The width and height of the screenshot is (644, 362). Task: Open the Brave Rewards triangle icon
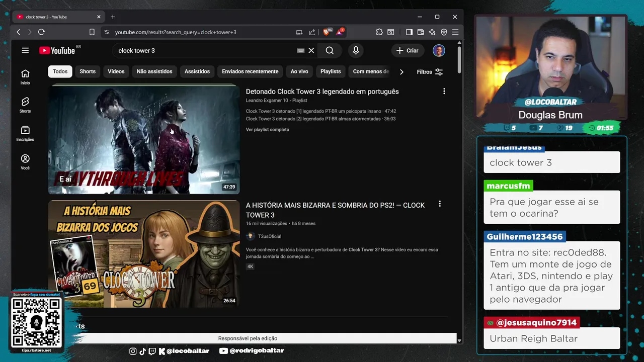point(340,32)
